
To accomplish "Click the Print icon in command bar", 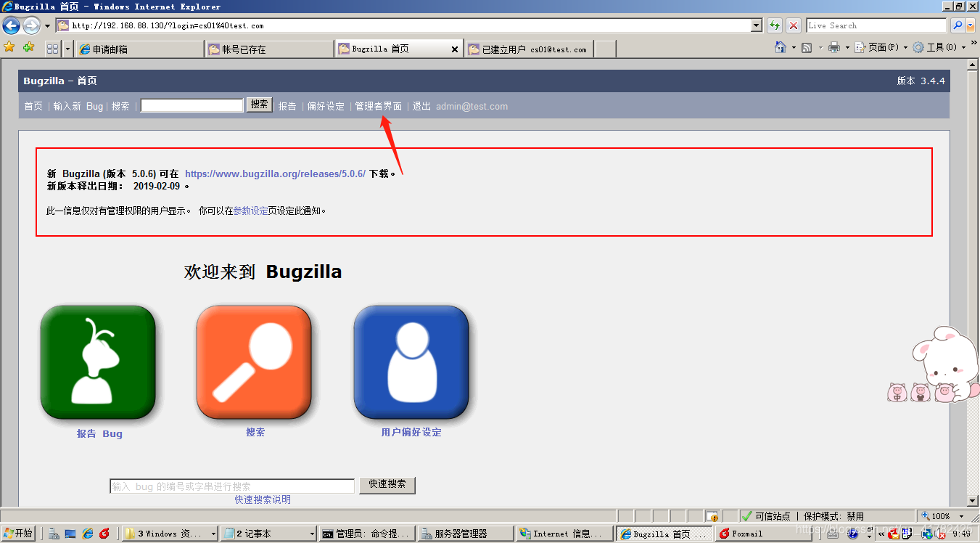I will 834,47.
